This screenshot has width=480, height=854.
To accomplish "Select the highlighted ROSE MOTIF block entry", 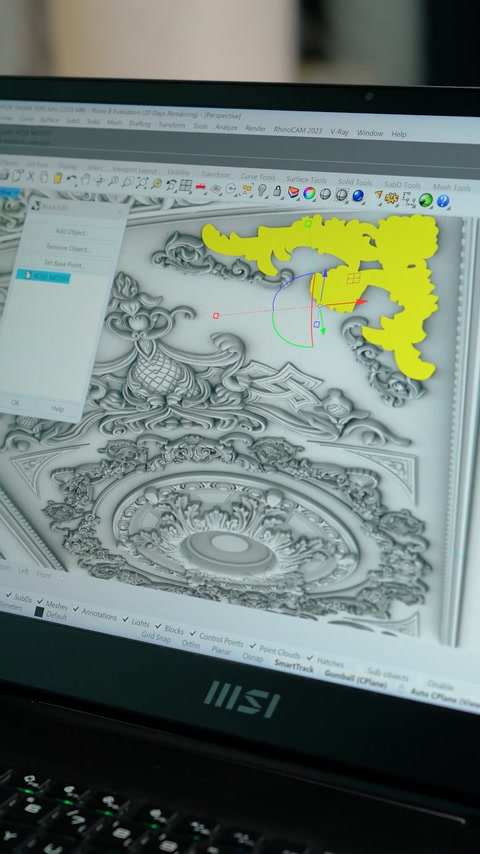I will coord(43,276).
